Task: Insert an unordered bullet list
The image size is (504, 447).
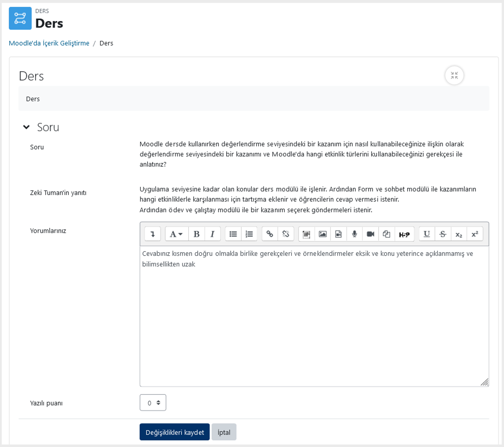Action: (x=233, y=234)
